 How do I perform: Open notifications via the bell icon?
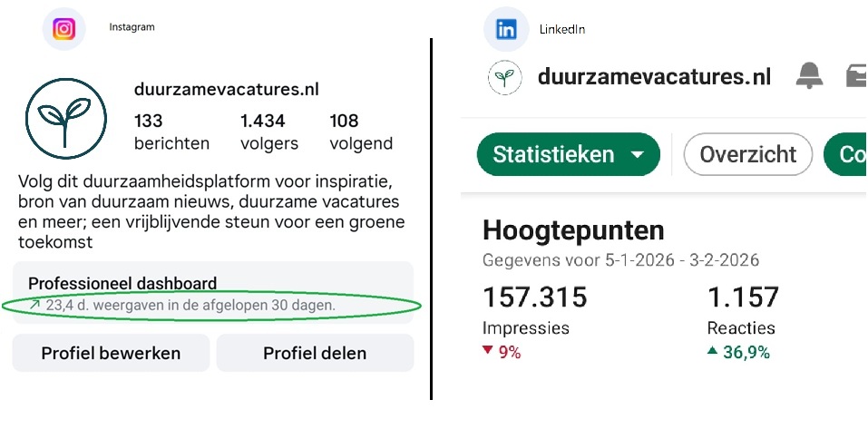click(809, 77)
